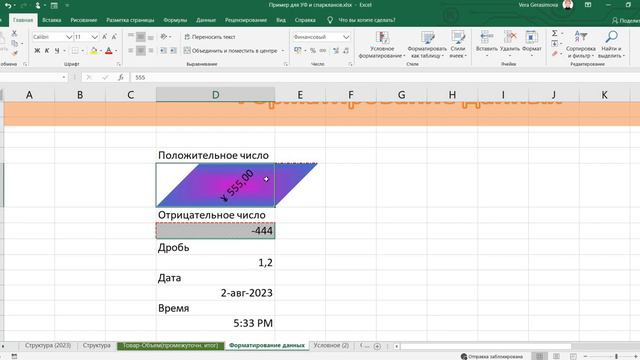Click the accounting currency format icon
Viewport: 640px width, 360px height.
click(298, 51)
